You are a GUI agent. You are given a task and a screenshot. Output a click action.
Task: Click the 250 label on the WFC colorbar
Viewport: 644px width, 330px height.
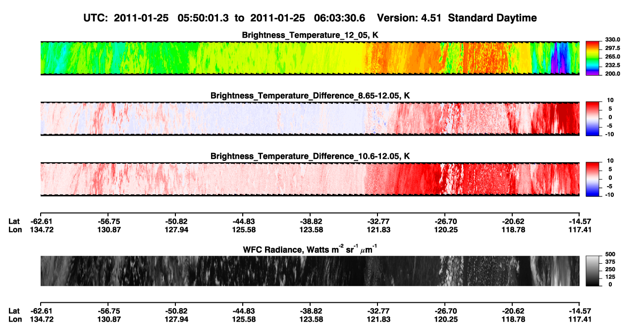click(x=610, y=269)
